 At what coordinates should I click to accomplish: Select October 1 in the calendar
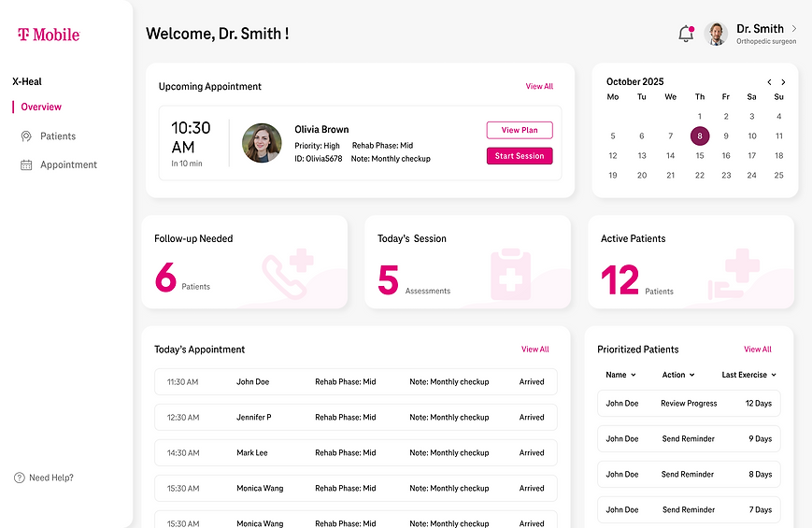(700, 116)
